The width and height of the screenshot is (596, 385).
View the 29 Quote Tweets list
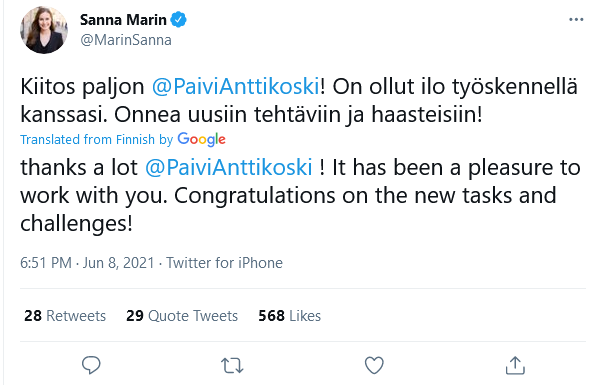point(182,316)
